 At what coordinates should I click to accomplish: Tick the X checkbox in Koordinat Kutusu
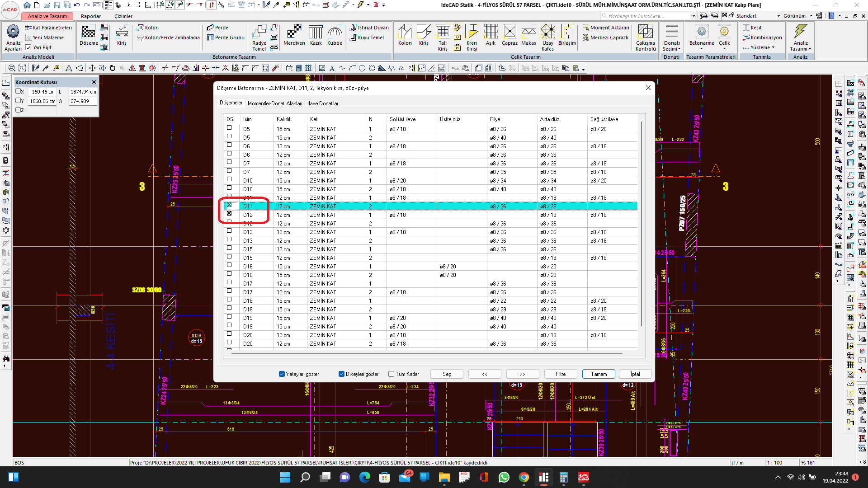coord(18,91)
